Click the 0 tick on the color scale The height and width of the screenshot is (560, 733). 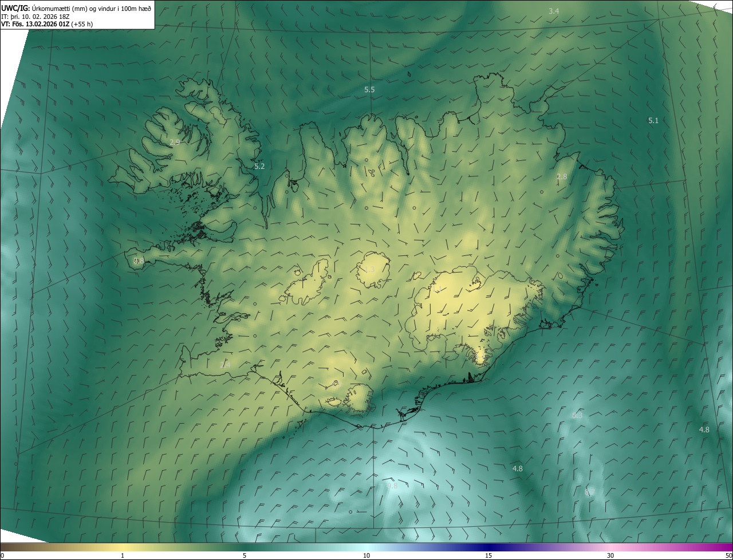point(2,555)
